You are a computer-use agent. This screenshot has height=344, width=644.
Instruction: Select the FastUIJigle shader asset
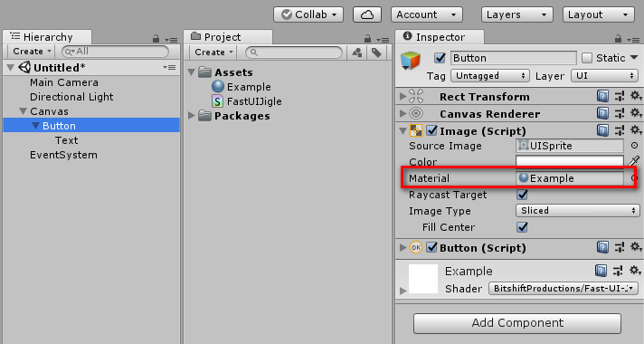(246, 101)
